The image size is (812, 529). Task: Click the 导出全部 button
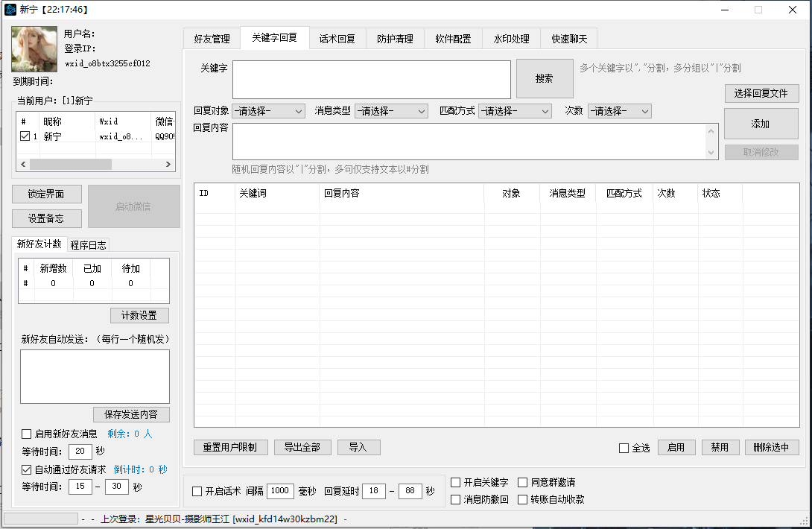(x=302, y=447)
